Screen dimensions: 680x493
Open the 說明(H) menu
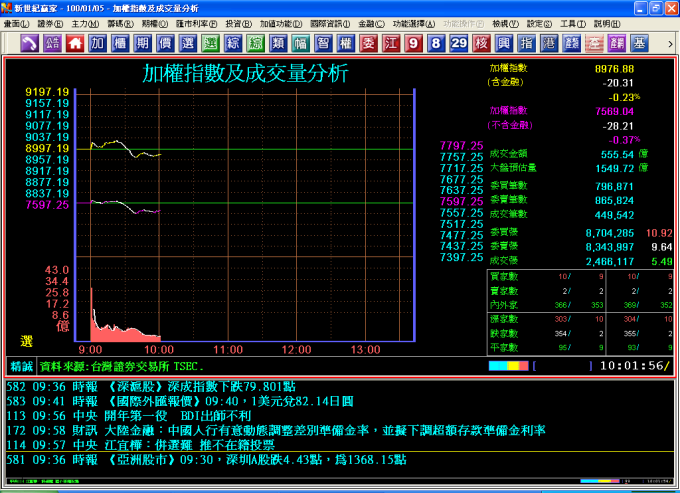pos(607,24)
